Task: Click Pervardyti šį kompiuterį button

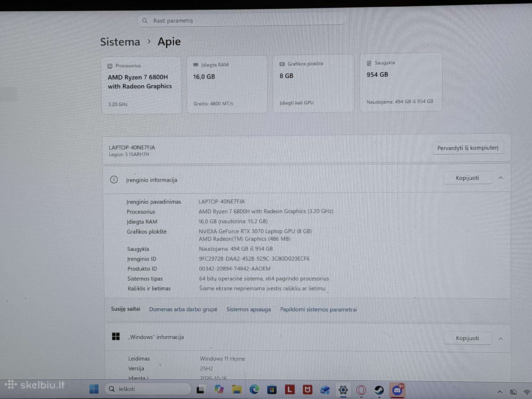Action: pyautogui.click(x=468, y=148)
